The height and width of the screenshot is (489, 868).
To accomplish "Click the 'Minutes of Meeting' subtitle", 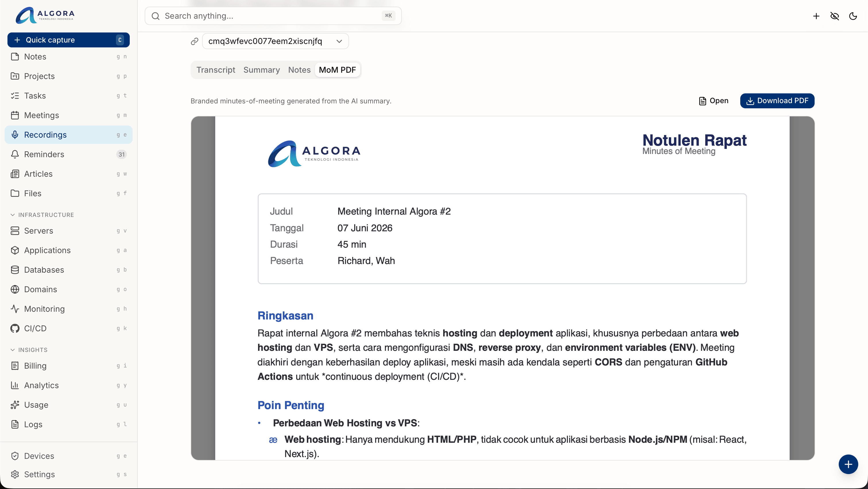I will [679, 151].
